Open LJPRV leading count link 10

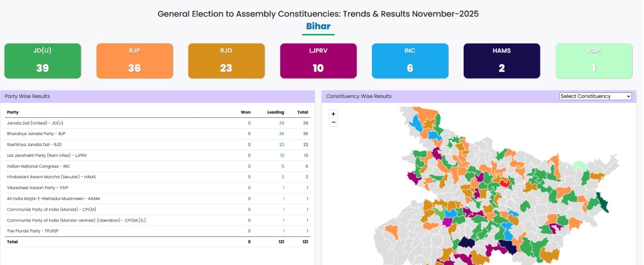pos(282,155)
